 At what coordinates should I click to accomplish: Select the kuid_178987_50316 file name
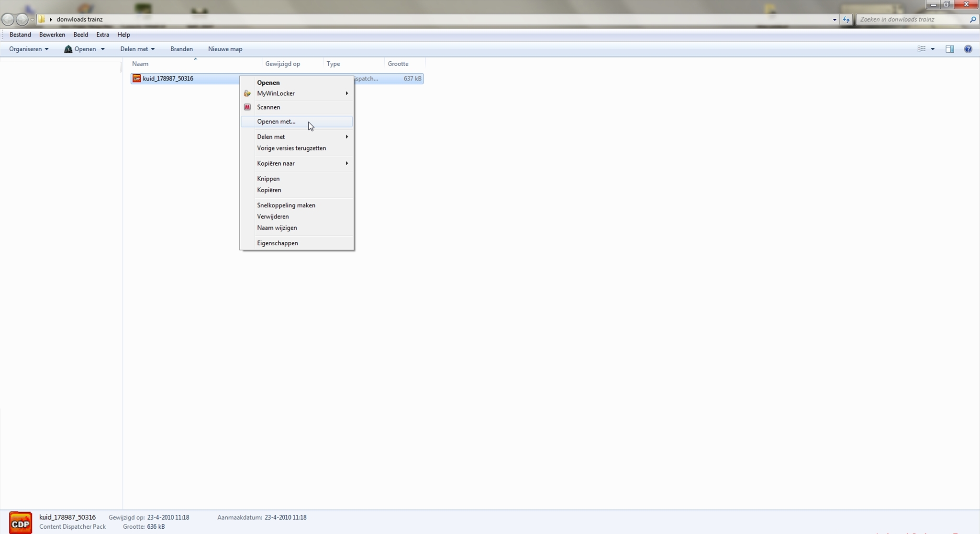[168, 79]
